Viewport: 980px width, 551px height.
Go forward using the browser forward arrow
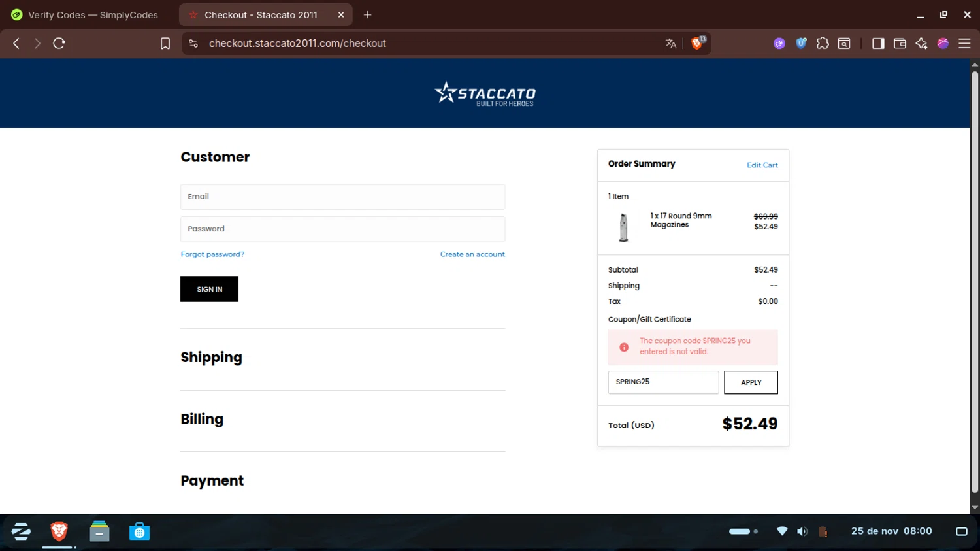point(37,43)
